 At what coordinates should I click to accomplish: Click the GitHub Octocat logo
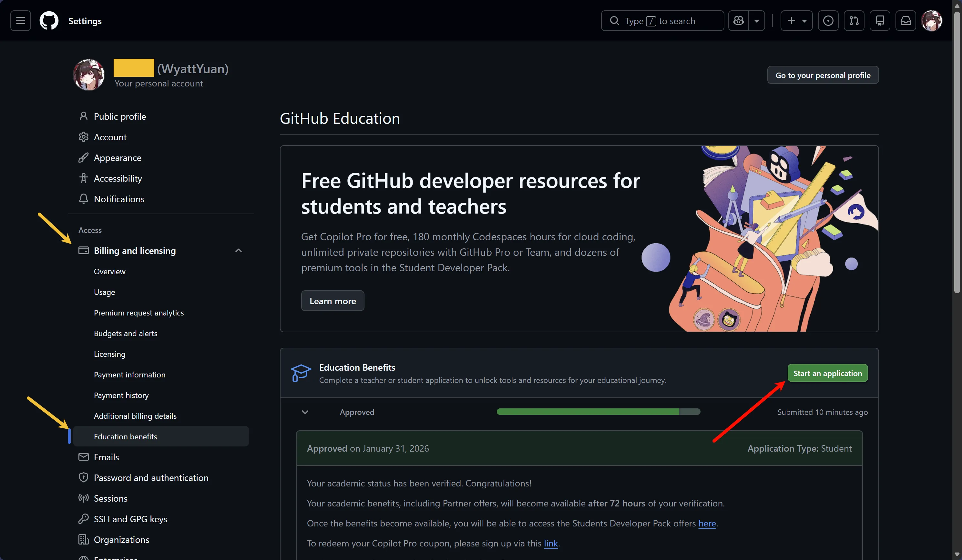[49, 21]
